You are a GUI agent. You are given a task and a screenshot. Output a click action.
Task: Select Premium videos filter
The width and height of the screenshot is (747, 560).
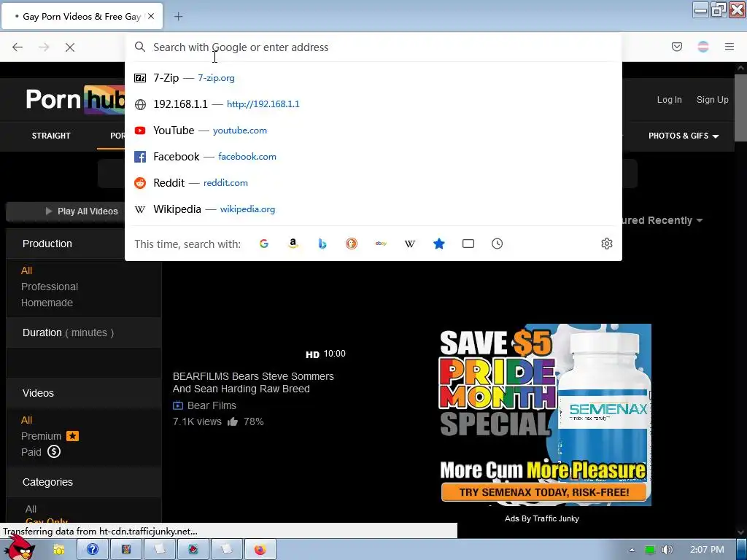(x=50, y=436)
